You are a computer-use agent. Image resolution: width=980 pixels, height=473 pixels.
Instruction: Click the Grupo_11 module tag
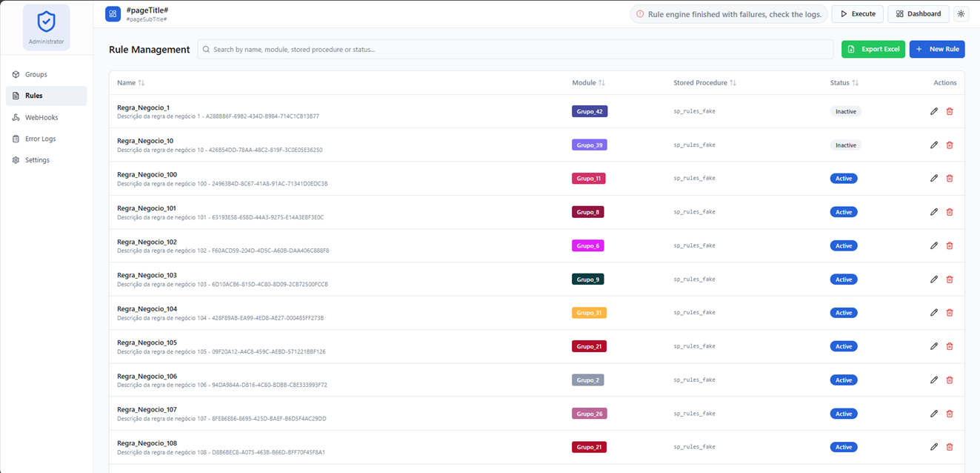click(x=589, y=179)
